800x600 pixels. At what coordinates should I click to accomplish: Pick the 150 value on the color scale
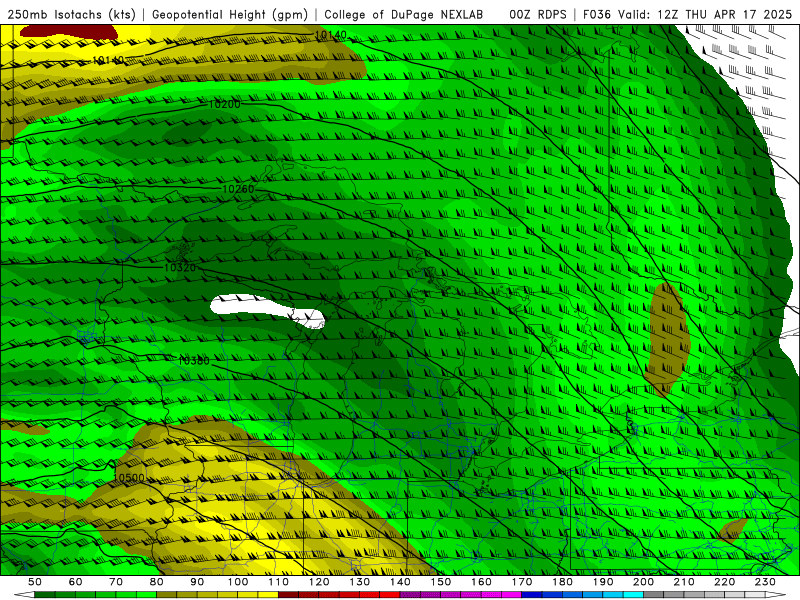(441, 582)
